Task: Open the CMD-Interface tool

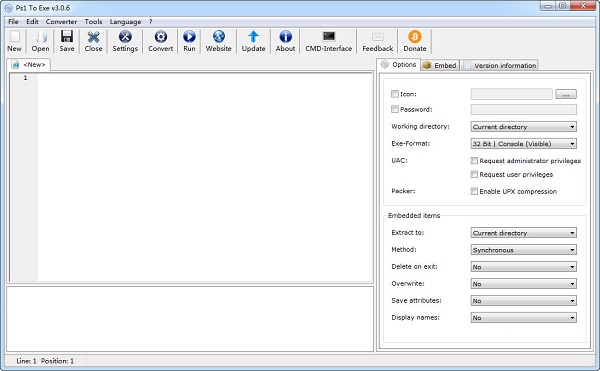Action: point(328,41)
